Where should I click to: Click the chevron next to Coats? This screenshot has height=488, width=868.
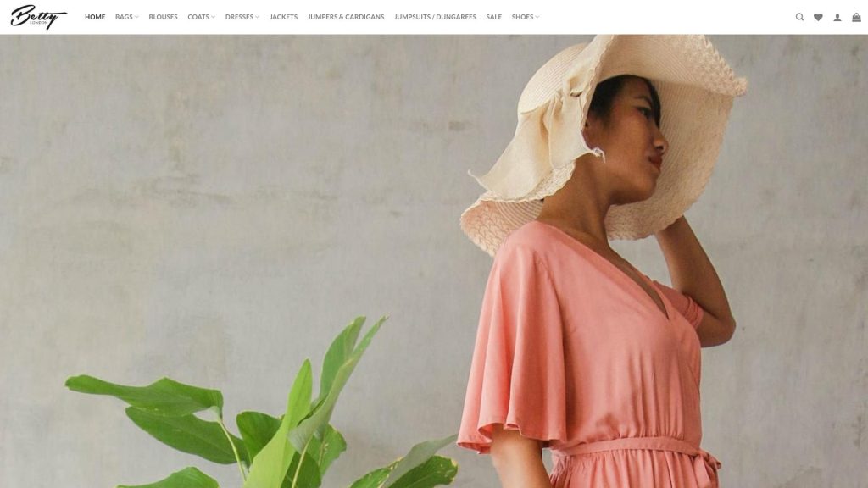pyautogui.click(x=213, y=17)
